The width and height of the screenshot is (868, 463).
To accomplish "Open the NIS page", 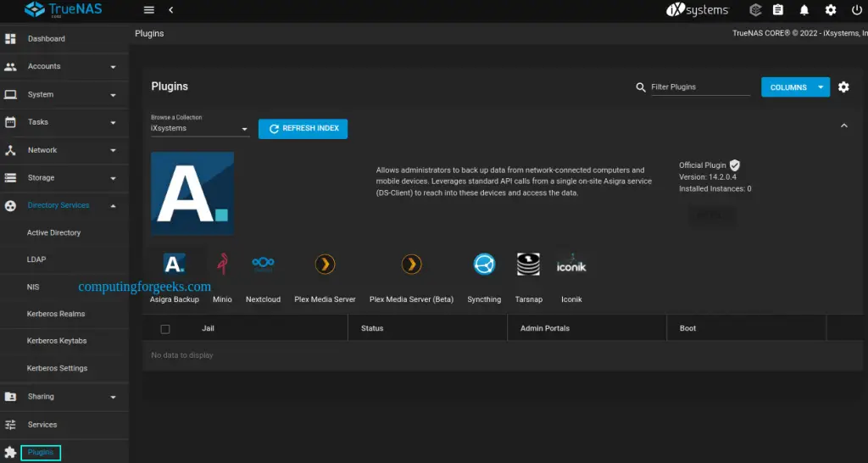I will point(33,287).
